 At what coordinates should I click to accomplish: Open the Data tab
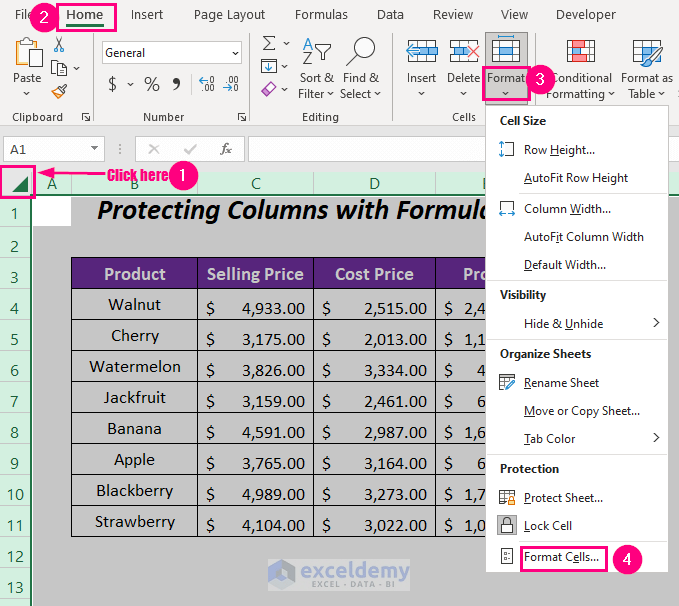[390, 15]
